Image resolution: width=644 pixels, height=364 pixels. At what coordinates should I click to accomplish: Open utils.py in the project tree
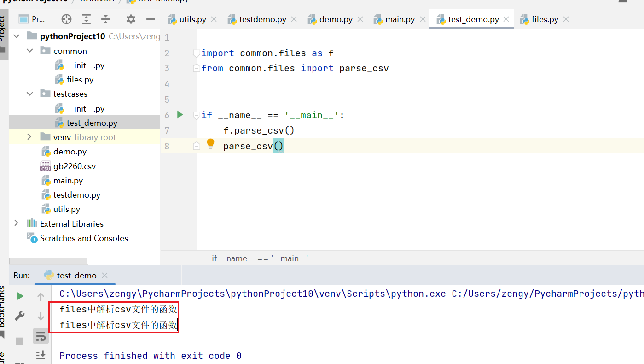61,209
